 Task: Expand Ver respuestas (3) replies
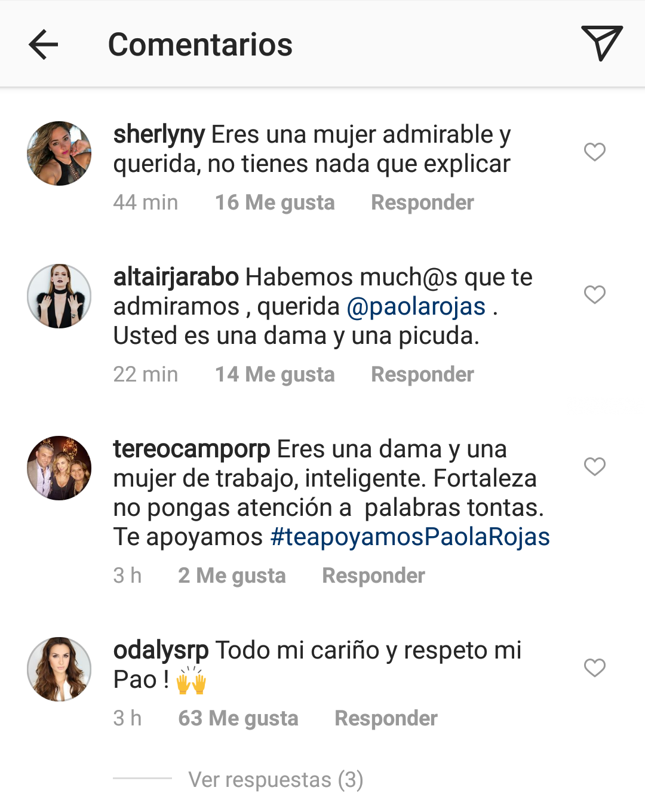pyautogui.click(x=275, y=779)
